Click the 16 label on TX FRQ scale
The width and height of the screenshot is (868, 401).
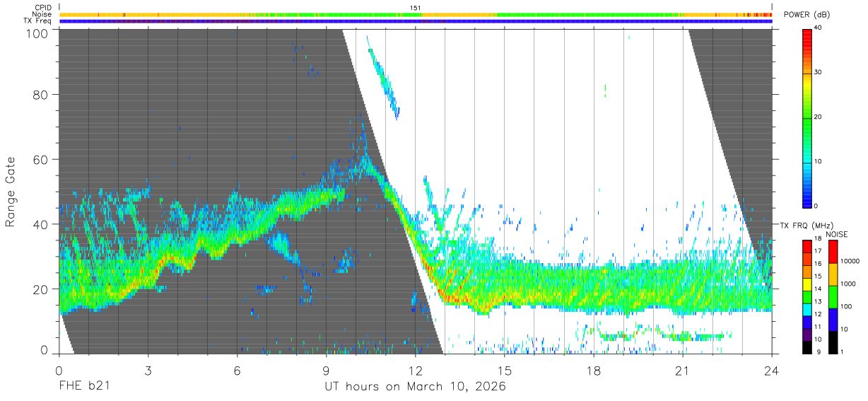tap(818, 264)
